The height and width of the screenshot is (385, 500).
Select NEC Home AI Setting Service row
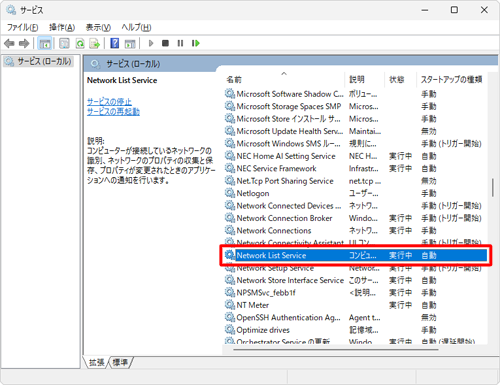(356, 156)
